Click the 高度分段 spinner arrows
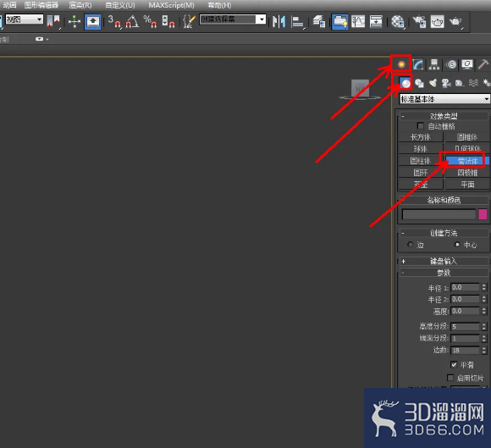This screenshot has height=448, width=491. click(x=484, y=326)
